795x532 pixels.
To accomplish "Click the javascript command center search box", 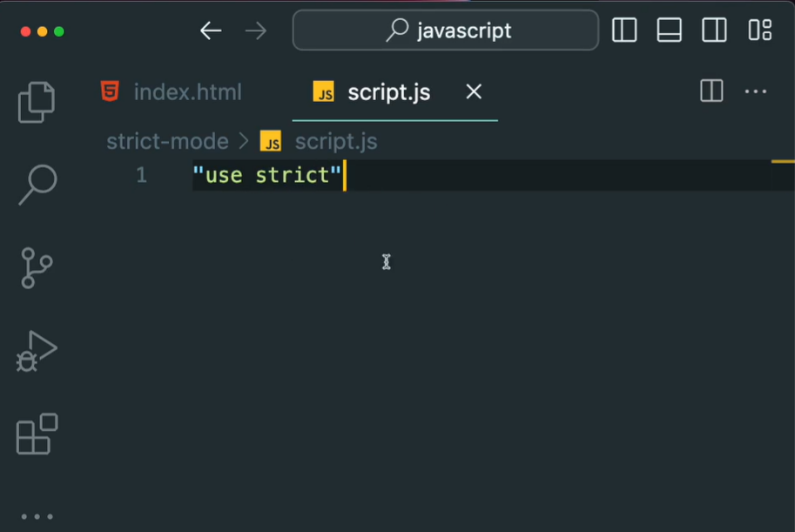I will click(446, 30).
